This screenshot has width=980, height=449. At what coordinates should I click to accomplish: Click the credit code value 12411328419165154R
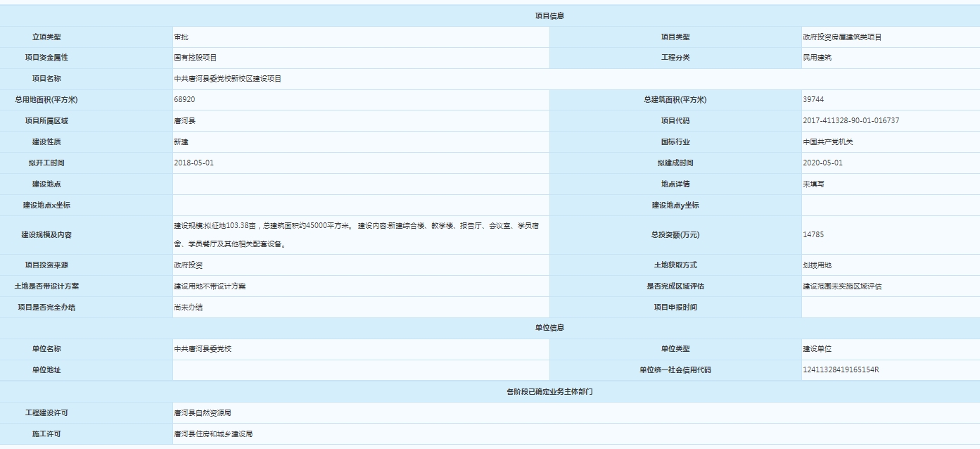click(x=841, y=370)
